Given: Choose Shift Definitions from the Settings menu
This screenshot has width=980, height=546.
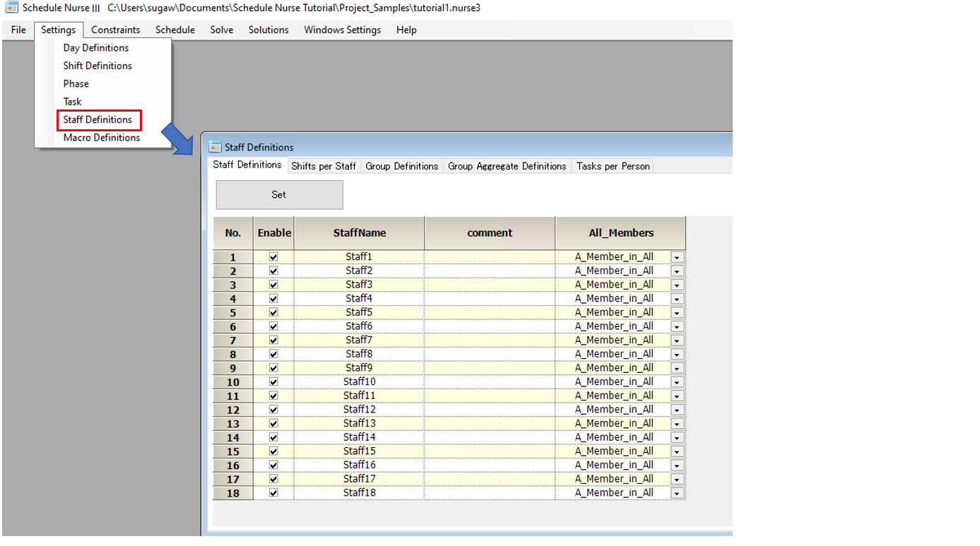Looking at the screenshot, I should click(x=98, y=66).
